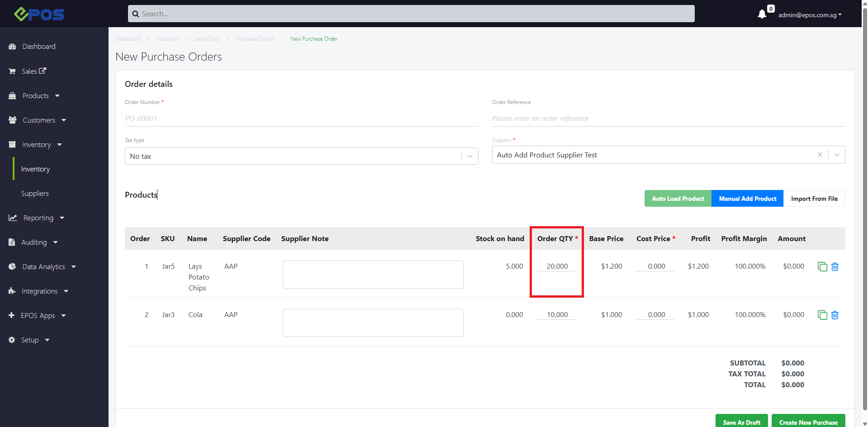The height and width of the screenshot is (427, 868).
Task: Expand the Reporting sidebar menu
Action: click(38, 218)
